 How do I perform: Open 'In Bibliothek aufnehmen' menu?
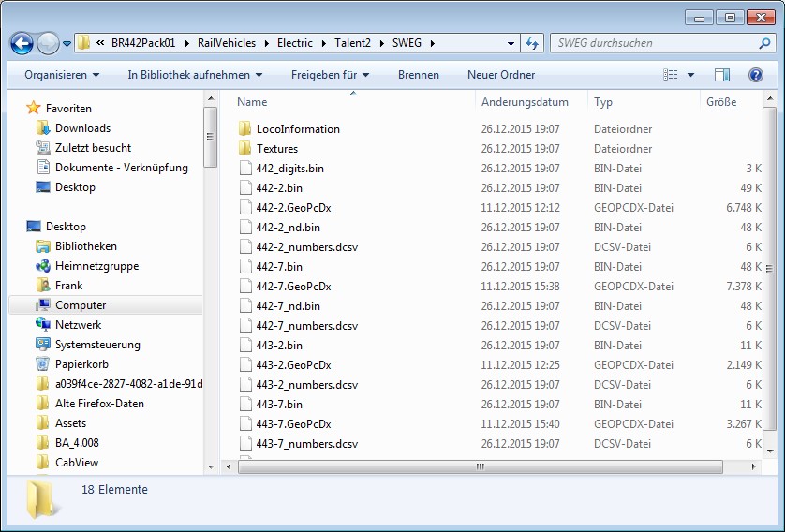[195, 75]
